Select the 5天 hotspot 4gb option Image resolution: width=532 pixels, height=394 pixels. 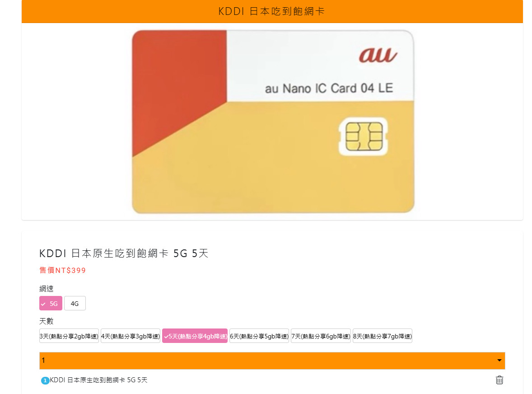coord(195,336)
